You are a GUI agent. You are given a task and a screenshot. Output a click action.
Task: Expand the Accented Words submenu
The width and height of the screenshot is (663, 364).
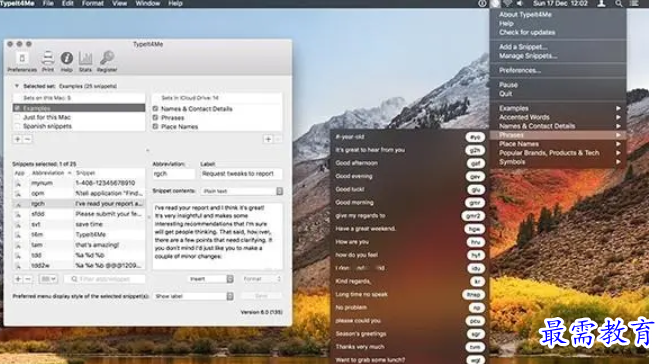click(x=558, y=117)
